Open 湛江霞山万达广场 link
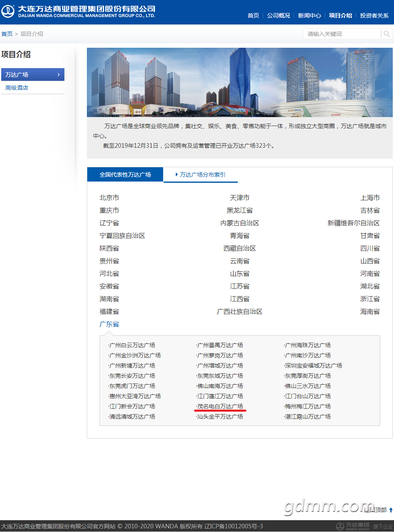 [x=308, y=417]
